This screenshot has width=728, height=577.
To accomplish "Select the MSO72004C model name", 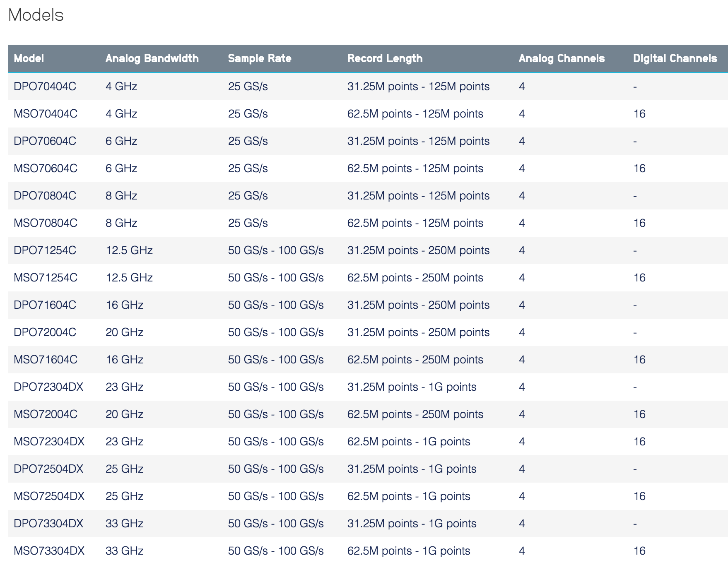I will (46, 414).
